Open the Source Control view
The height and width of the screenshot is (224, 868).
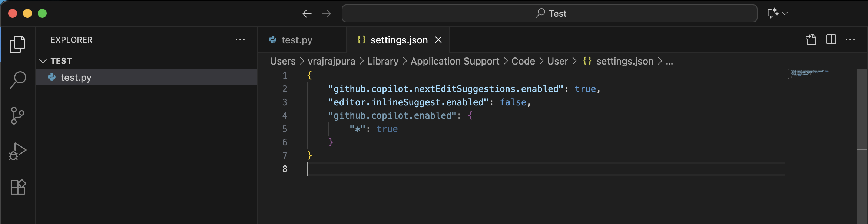point(17,116)
